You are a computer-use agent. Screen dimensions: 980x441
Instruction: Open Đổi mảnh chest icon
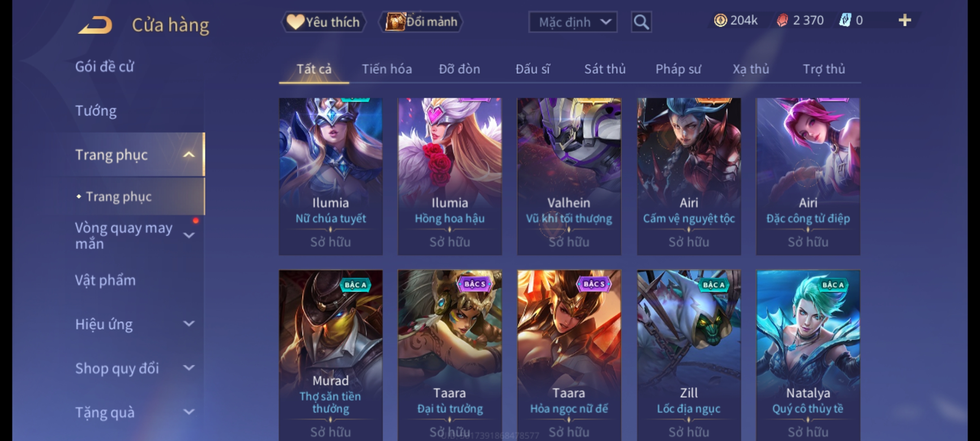(395, 22)
